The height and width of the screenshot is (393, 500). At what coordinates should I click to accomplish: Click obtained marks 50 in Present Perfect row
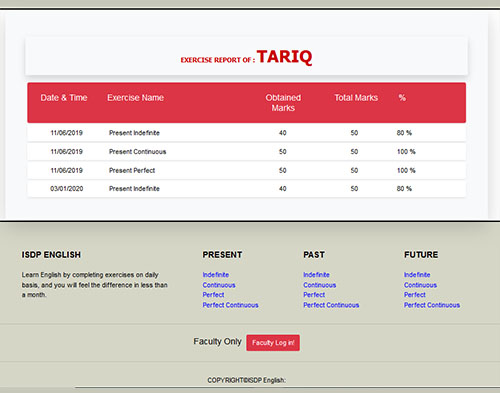coord(283,170)
